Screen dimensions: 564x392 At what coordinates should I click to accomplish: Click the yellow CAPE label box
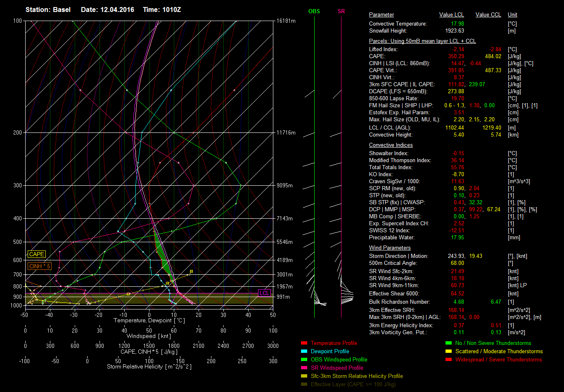pos(37,255)
